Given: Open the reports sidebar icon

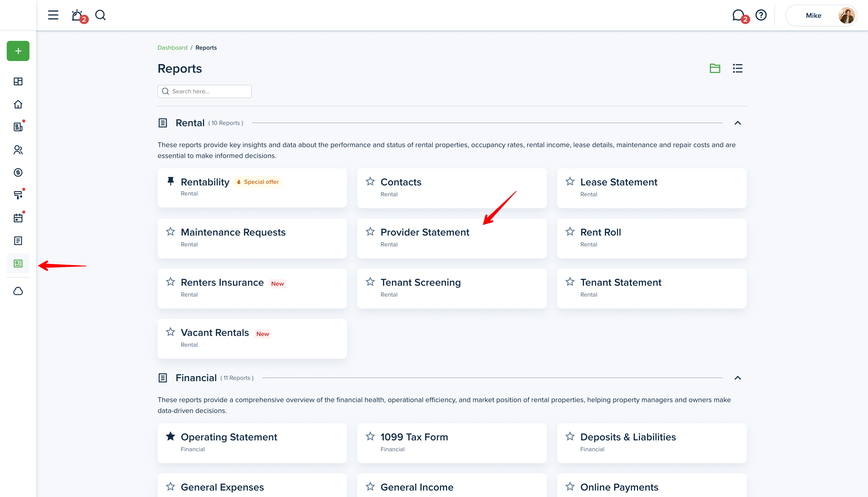Looking at the screenshot, I should point(18,263).
